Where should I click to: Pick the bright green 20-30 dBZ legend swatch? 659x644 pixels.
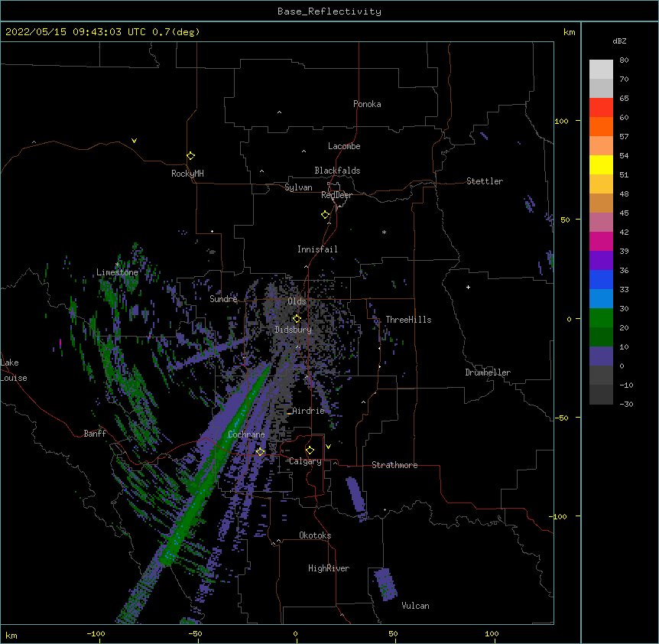(601, 318)
